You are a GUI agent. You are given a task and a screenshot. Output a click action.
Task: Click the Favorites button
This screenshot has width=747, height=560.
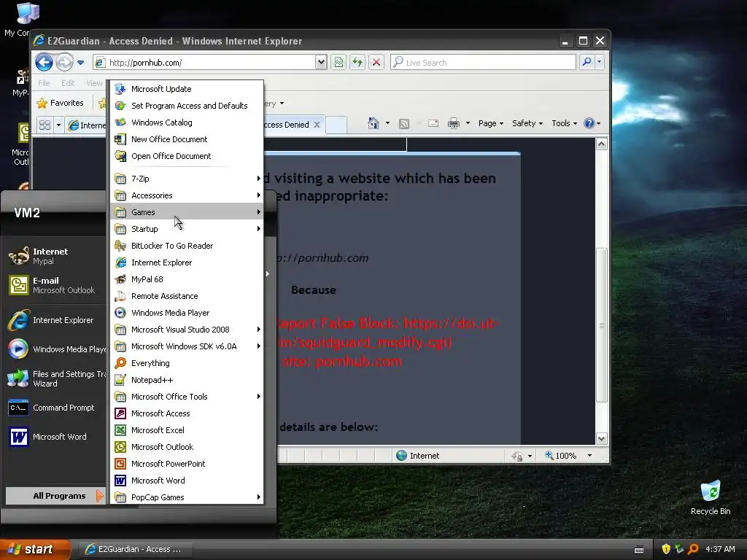(61, 103)
